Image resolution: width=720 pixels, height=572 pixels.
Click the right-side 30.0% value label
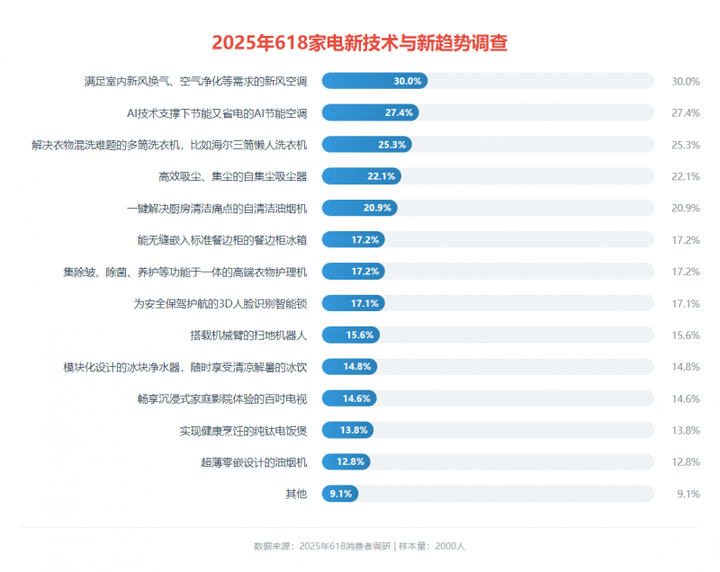coord(686,81)
